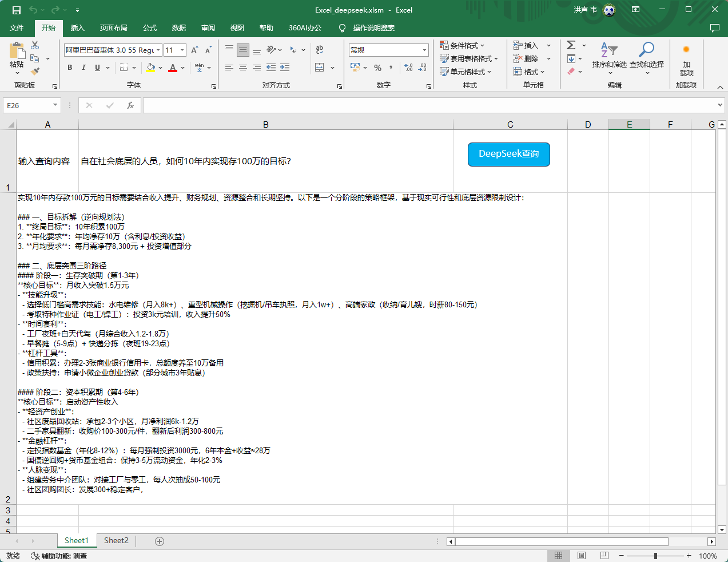The width and height of the screenshot is (728, 562).
Task: Toggle center horizontal alignment
Action: 243,68
